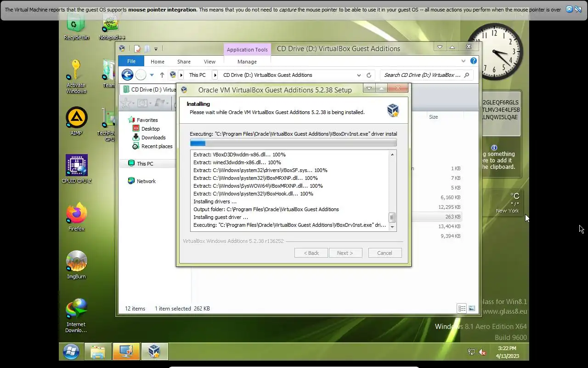The image size is (588, 368).
Task: Click the 12,295 KB file size entry
Action: point(449,207)
